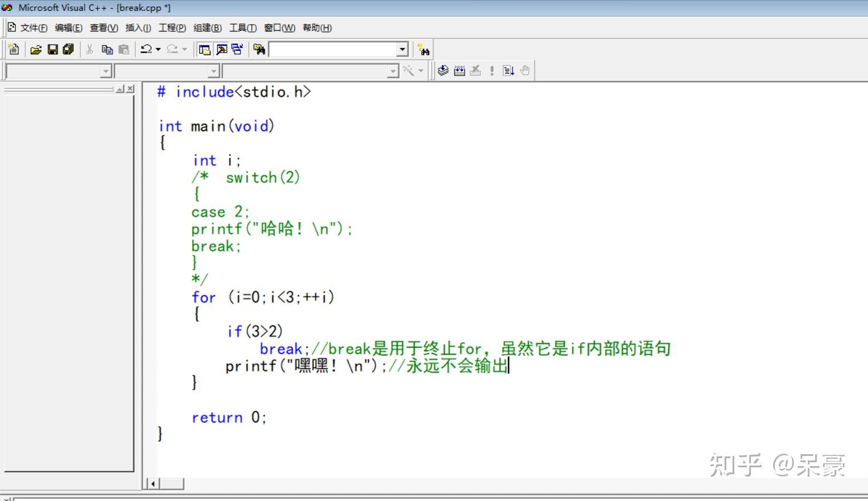
Task: Open the 插入(I) menu
Action: pos(138,28)
